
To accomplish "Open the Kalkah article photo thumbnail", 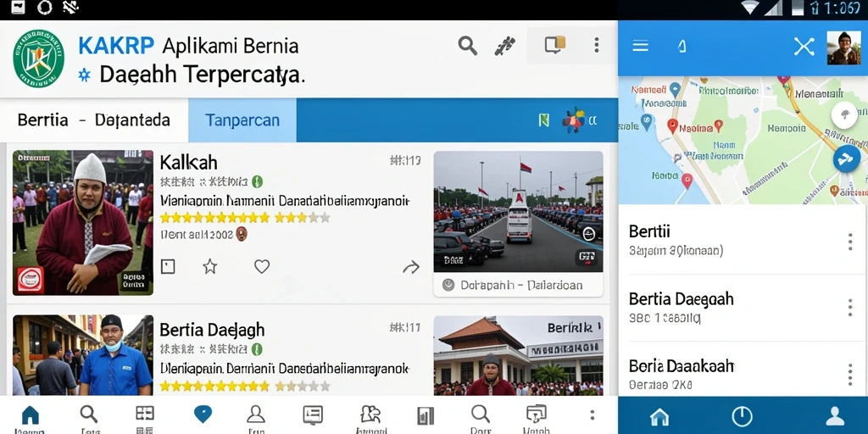I will 83,223.
